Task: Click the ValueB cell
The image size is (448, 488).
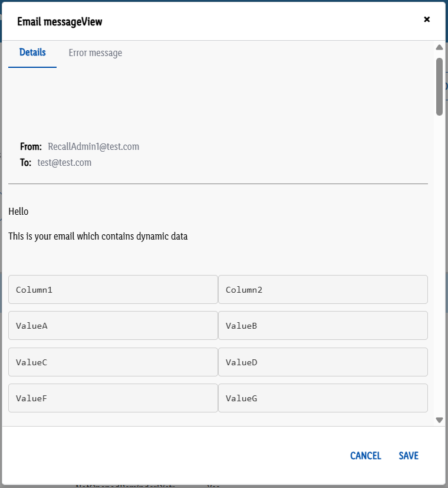Action: pos(322,326)
